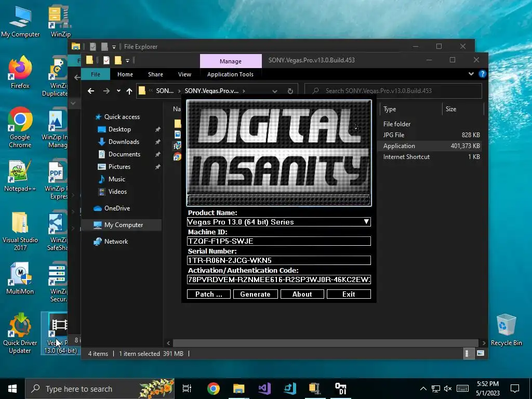Expand the Explorer ribbon with the chevron
Image resolution: width=532 pixels, height=399 pixels.
(471, 74)
